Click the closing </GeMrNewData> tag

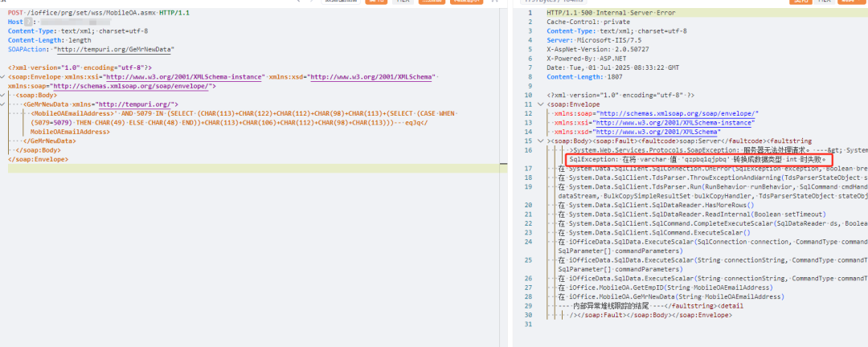point(49,141)
